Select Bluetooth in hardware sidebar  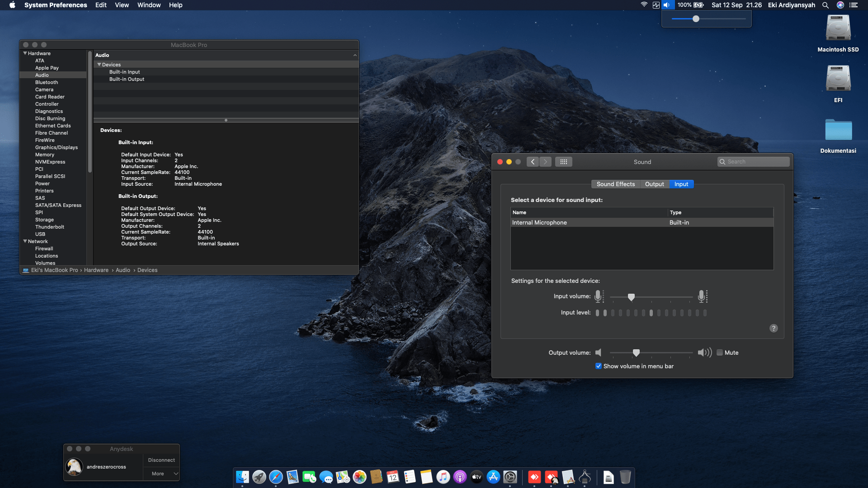point(47,82)
